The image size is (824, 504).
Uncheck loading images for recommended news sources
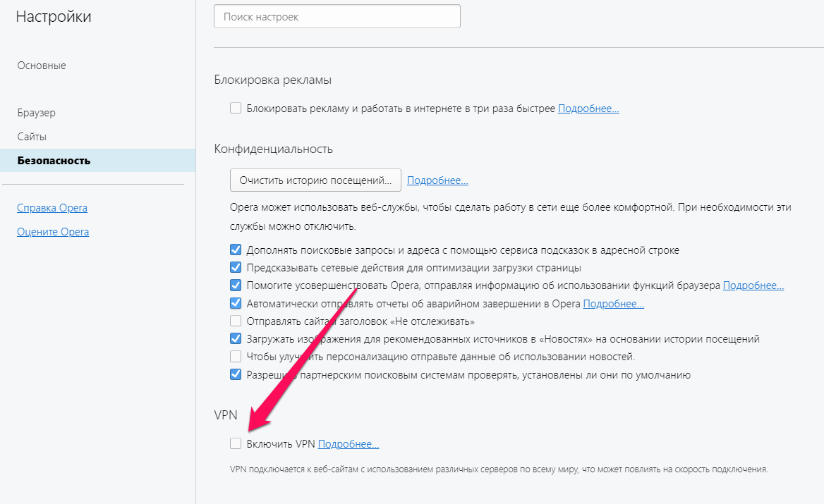(236, 339)
